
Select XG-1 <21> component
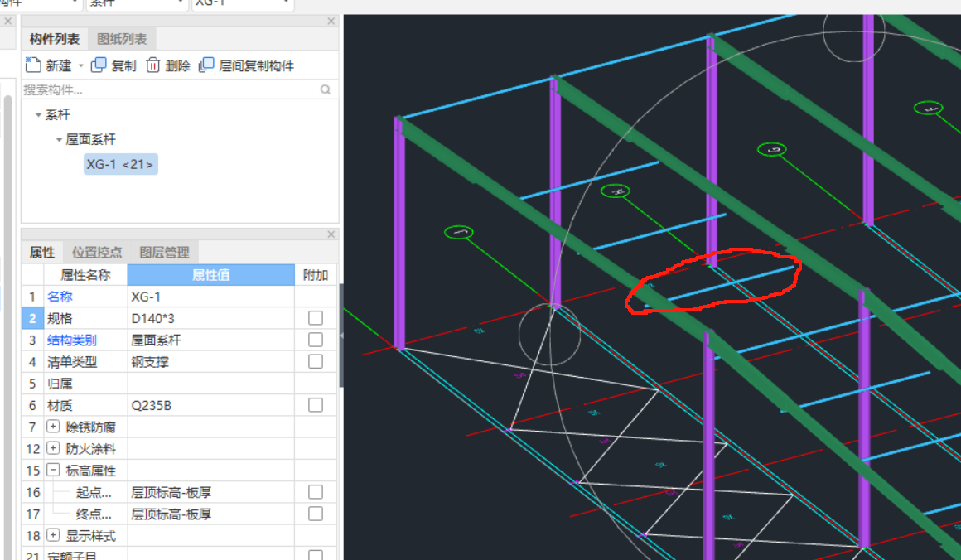coord(120,164)
